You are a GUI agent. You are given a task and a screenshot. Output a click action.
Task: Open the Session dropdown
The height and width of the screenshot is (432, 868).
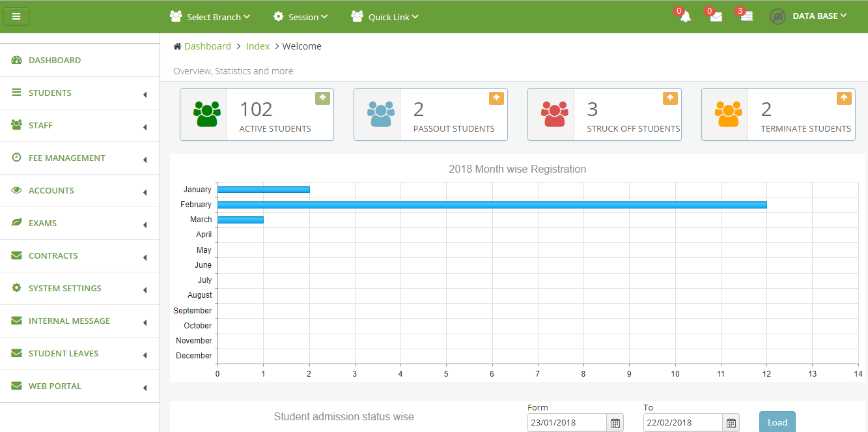300,16
